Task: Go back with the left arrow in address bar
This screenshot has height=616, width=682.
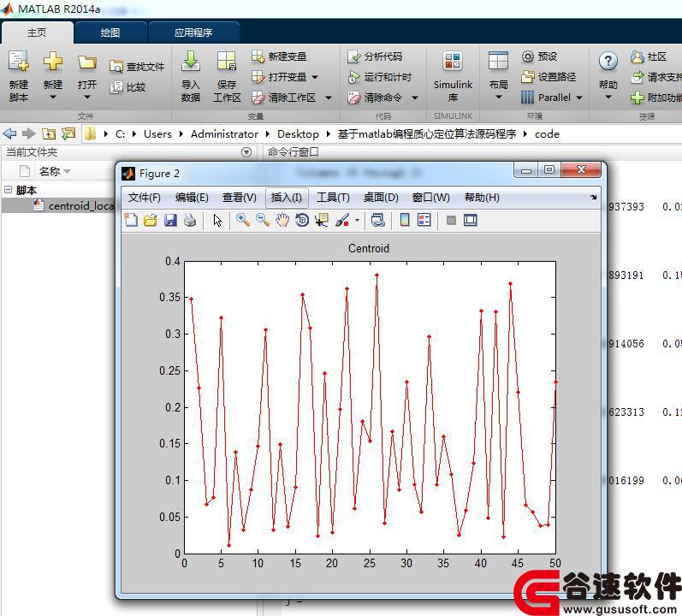Action: [x=9, y=133]
